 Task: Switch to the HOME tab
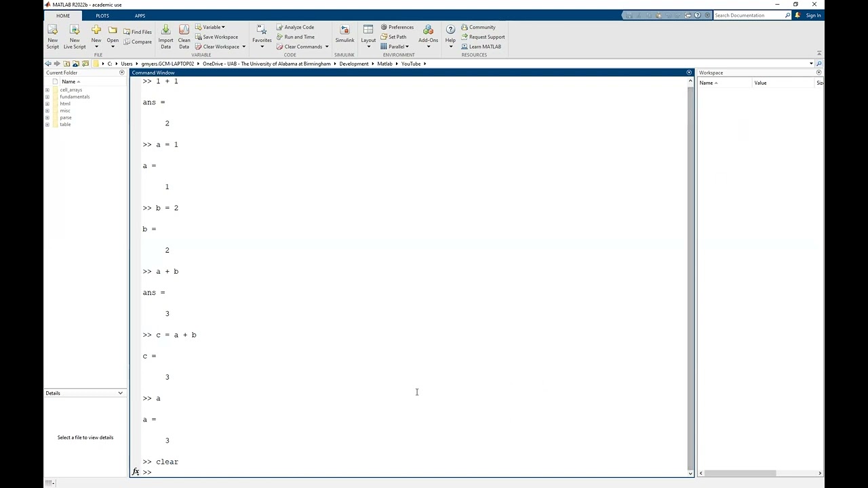[x=63, y=16]
